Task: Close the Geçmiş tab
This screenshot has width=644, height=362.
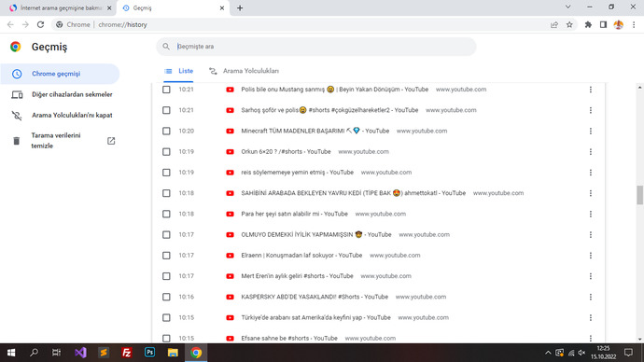Action: coord(222,7)
